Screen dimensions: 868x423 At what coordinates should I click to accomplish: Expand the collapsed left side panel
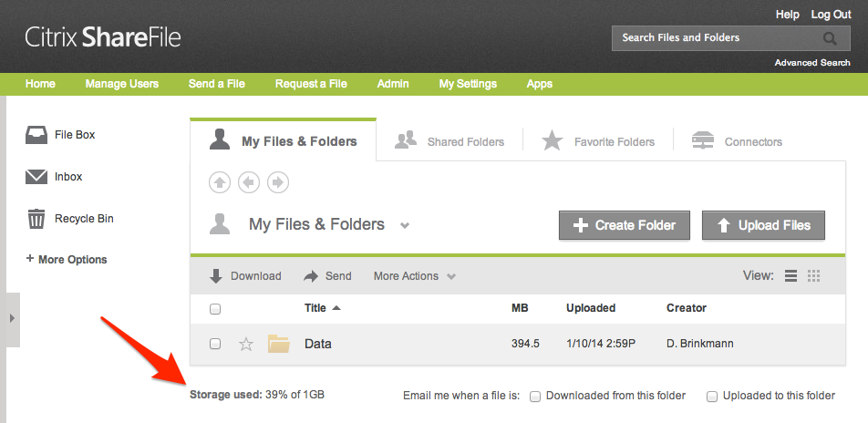(11, 318)
